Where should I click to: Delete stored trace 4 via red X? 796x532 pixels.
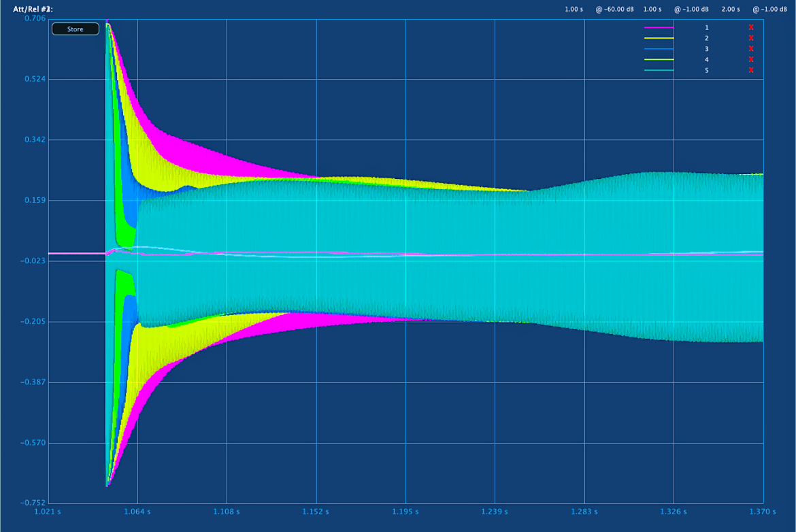point(751,59)
